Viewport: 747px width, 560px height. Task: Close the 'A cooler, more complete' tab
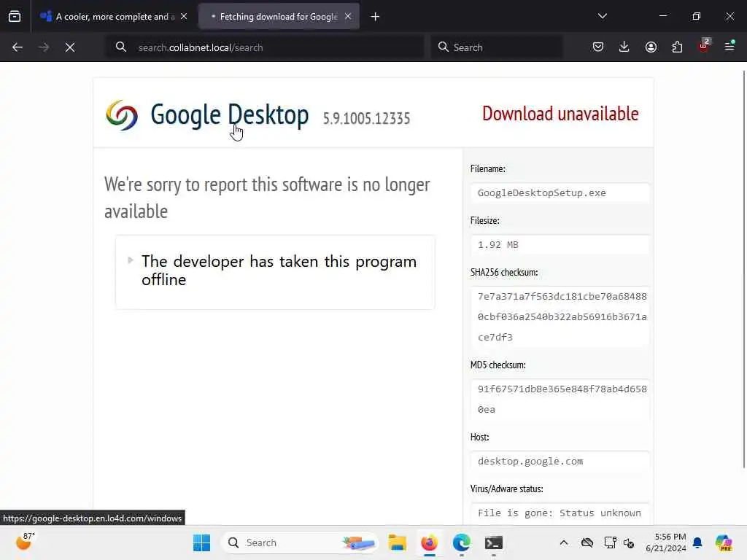[x=184, y=17]
